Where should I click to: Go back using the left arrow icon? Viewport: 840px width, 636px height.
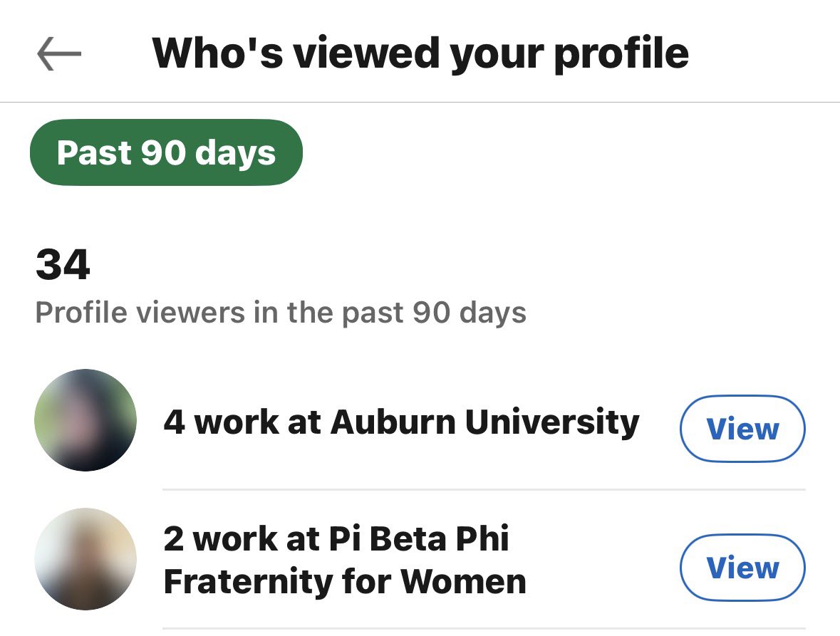(59, 53)
